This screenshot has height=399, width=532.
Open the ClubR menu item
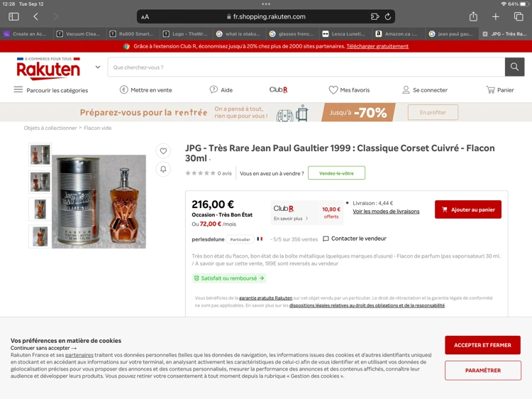(x=279, y=89)
